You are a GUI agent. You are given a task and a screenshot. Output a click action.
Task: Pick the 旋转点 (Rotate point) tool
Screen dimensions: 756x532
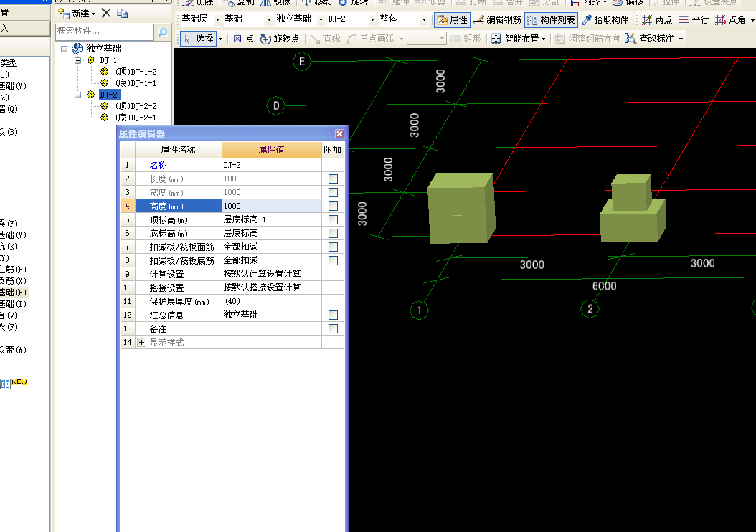point(280,39)
